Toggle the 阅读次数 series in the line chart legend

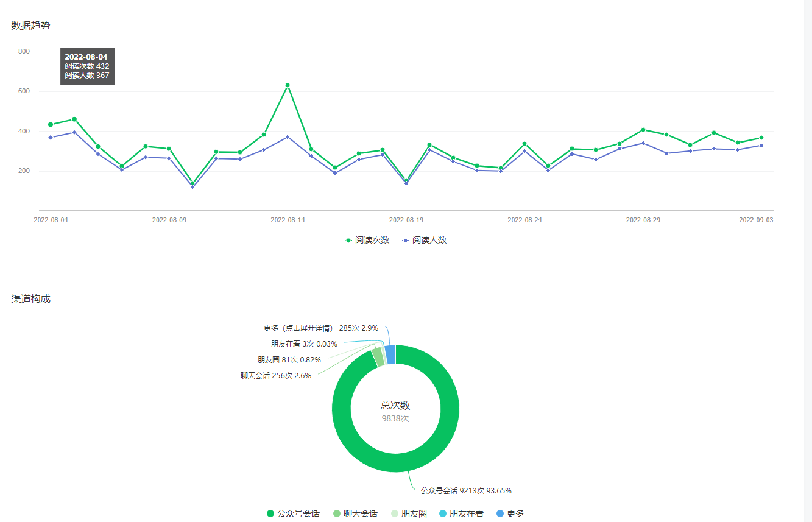[367, 241]
